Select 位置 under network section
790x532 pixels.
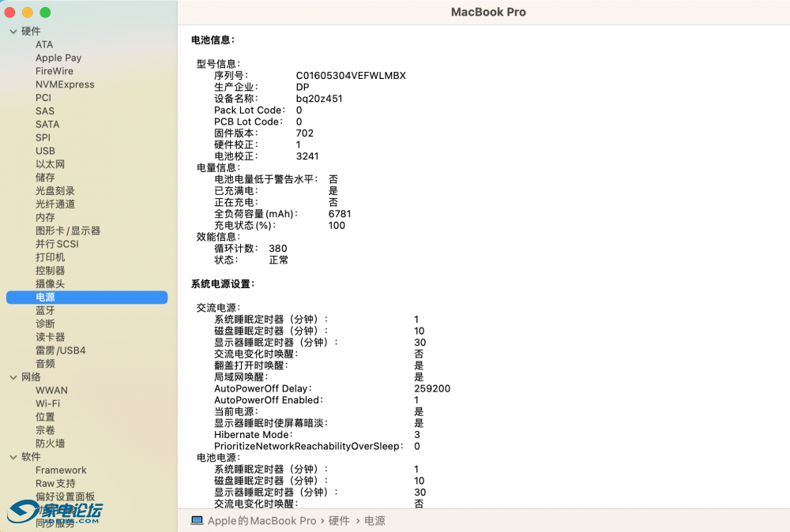(x=45, y=417)
